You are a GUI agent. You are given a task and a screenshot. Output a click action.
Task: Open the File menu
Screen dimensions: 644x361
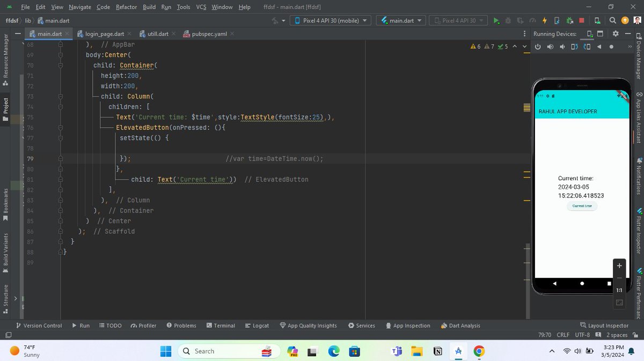coord(25,7)
